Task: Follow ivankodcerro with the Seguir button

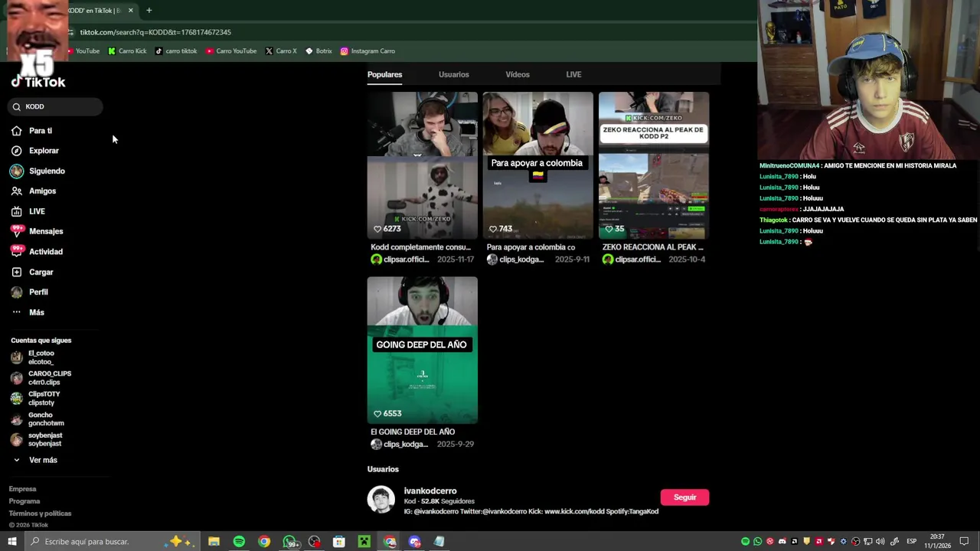Action: [684, 497]
